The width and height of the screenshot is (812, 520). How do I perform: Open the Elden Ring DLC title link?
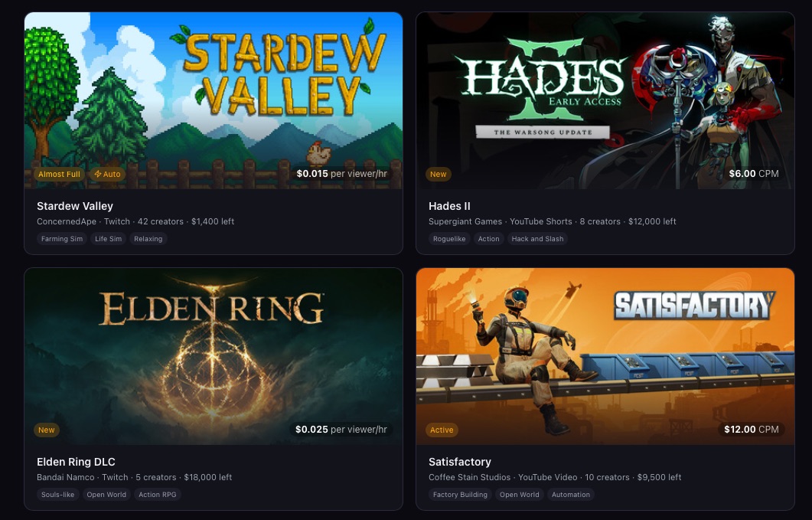click(x=76, y=462)
